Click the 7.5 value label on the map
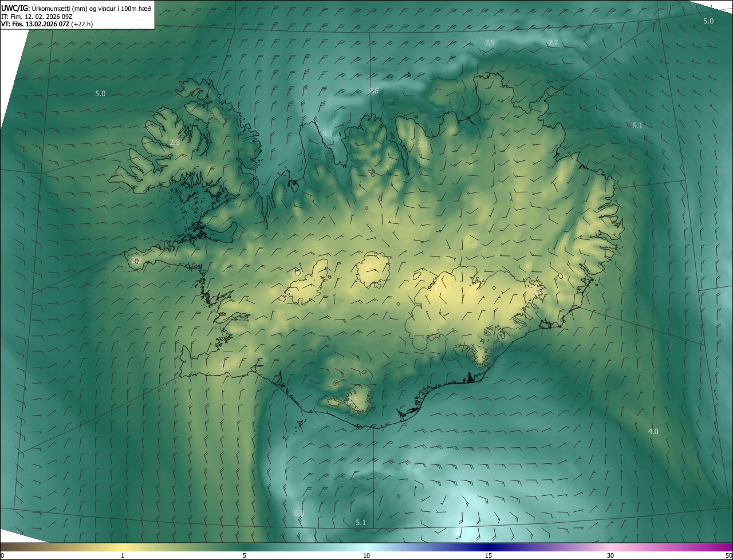This screenshot has height=560, width=733. [490, 43]
